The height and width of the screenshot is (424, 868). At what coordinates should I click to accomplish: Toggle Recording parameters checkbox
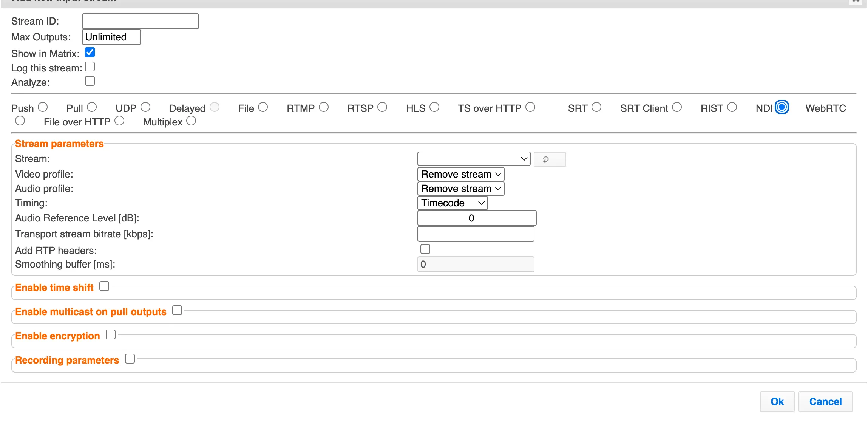pos(130,359)
